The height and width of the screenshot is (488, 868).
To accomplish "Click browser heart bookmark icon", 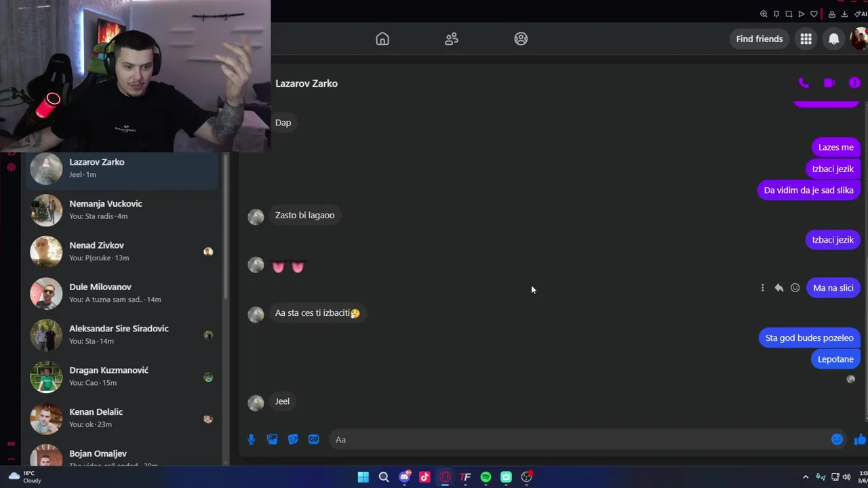I will point(814,14).
